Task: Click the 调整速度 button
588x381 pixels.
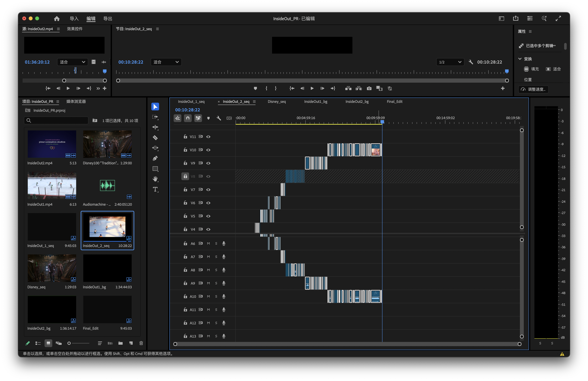Action: (533, 89)
